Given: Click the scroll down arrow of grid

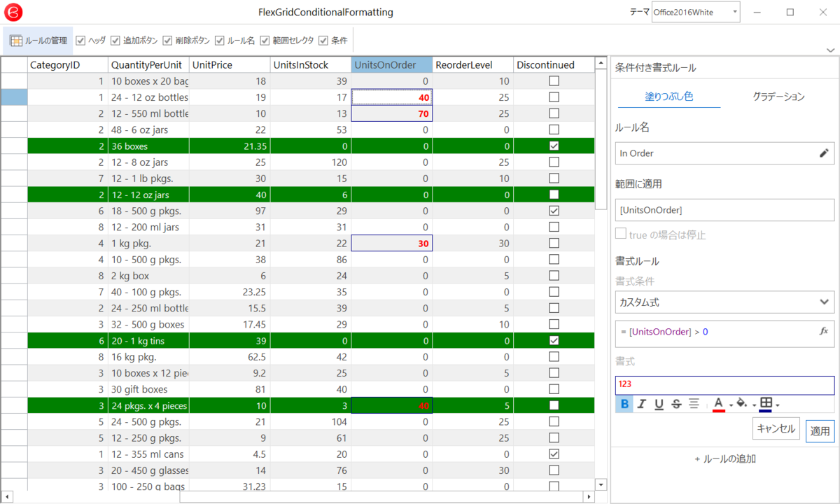Looking at the screenshot, I should tap(601, 484).
